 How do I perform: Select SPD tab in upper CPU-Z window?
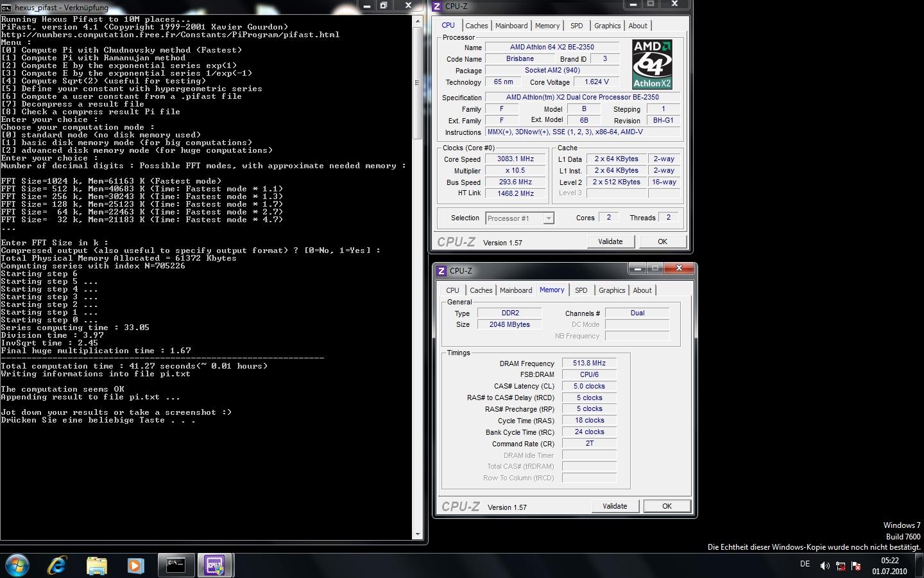[x=577, y=26]
